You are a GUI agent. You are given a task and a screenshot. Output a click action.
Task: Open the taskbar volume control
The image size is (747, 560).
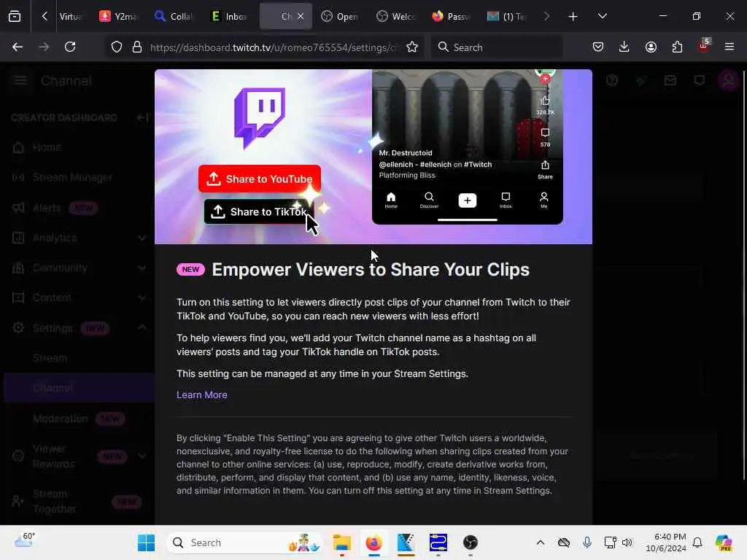point(627,542)
